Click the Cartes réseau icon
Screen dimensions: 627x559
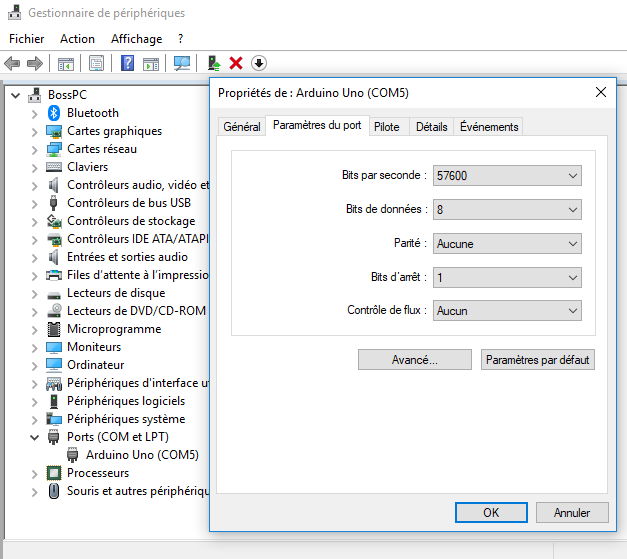(x=54, y=149)
